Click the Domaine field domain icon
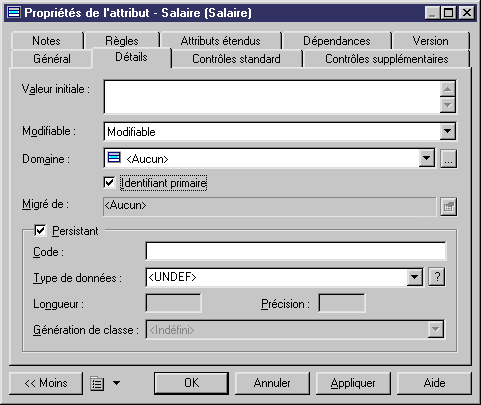This screenshot has height=405, width=481. [114, 157]
